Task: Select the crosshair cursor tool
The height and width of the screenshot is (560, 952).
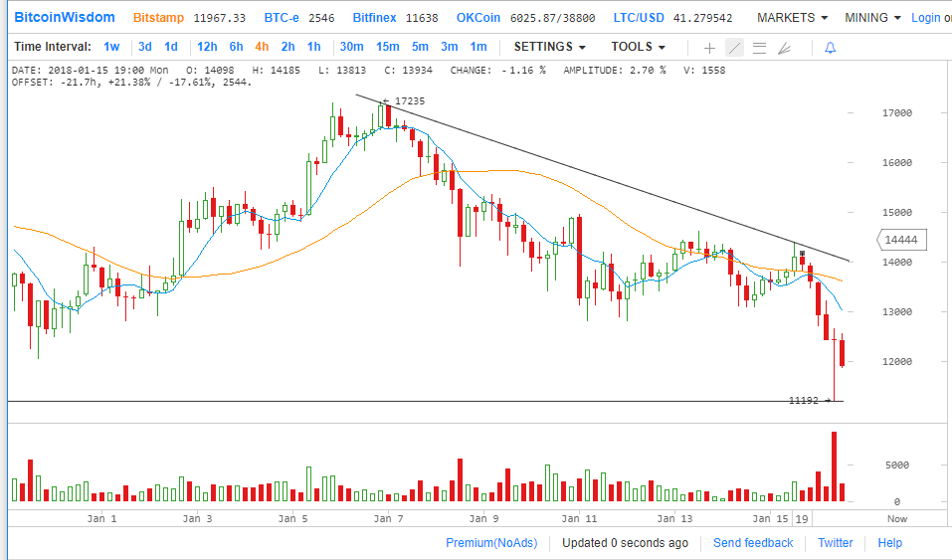Action: tap(709, 48)
